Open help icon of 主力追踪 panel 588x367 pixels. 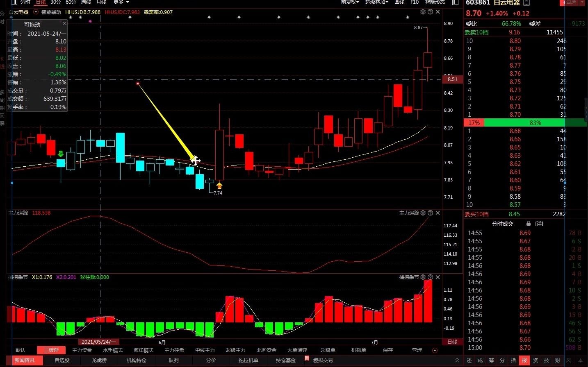[430, 213]
